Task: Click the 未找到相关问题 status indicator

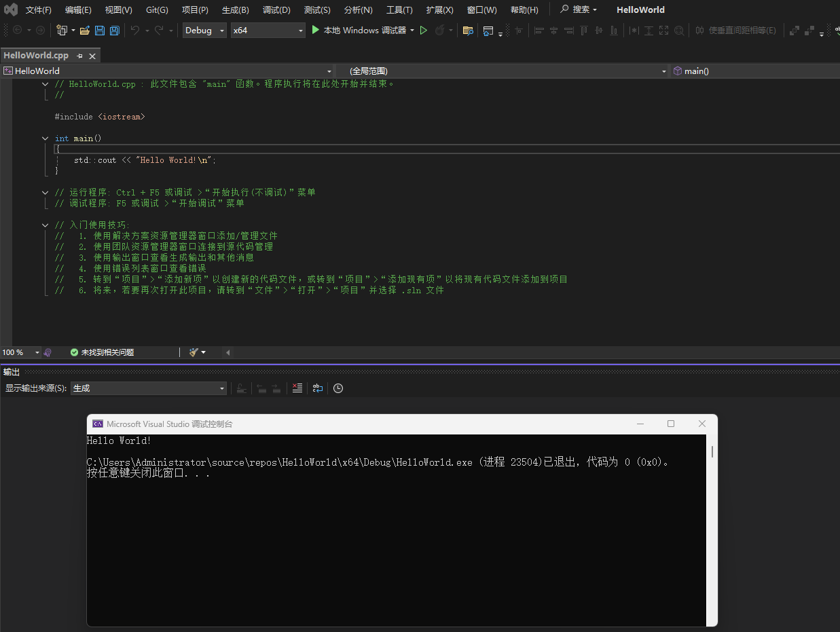Action: (102, 352)
